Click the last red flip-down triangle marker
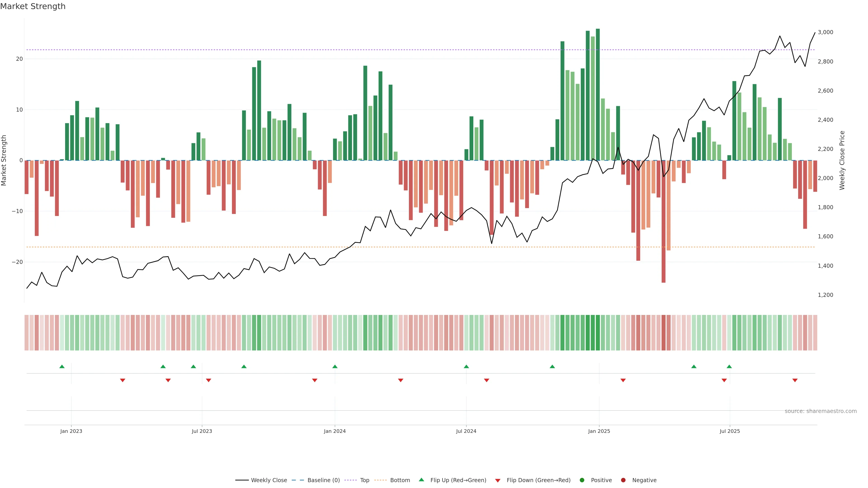Image resolution: width=868 pixels, height=488 pixels. click(795, 380)
